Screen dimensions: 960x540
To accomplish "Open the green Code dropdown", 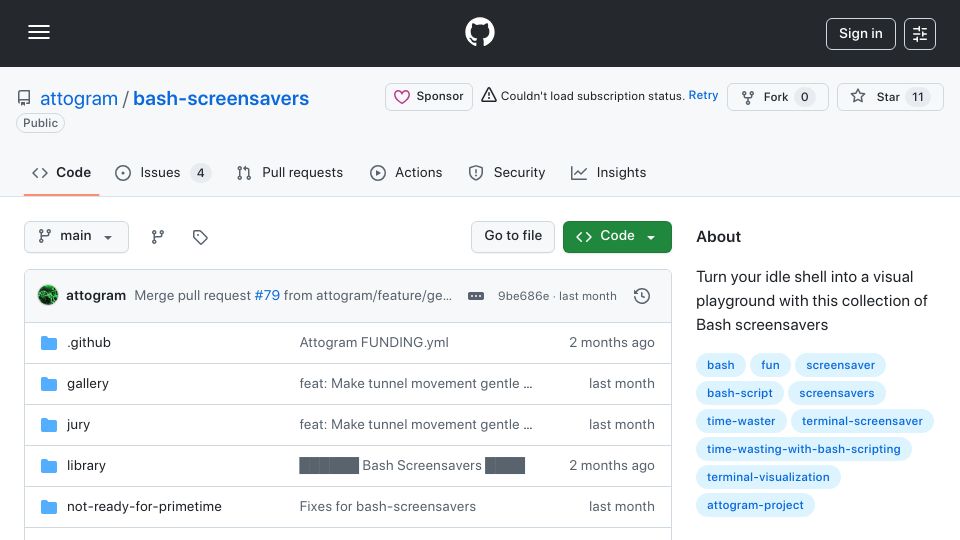I will [617, 236].
